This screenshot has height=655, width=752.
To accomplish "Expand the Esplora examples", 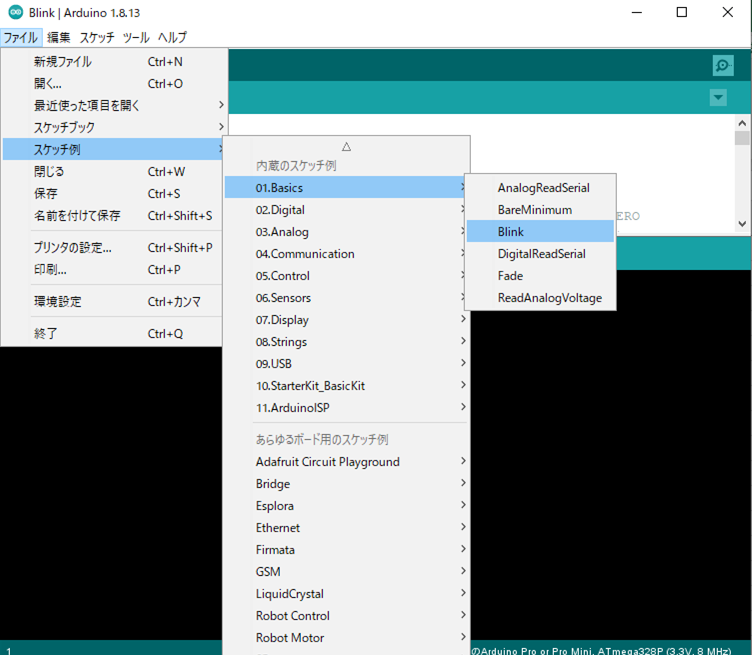I will click(346, 506).
